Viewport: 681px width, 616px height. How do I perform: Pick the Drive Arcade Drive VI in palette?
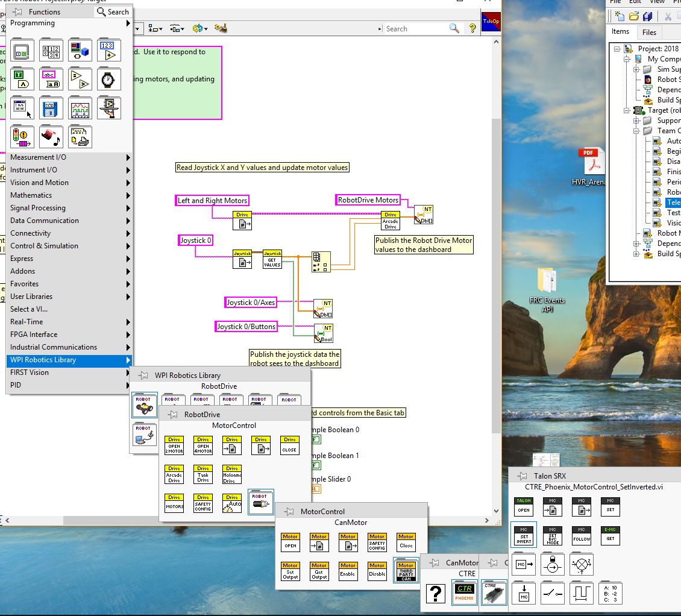(174, 474)
